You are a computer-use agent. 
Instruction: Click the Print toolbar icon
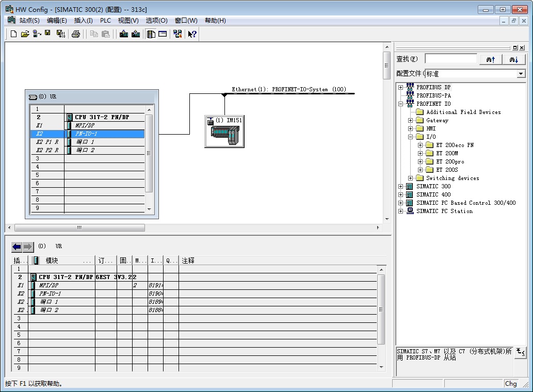(x=76, y=34)
